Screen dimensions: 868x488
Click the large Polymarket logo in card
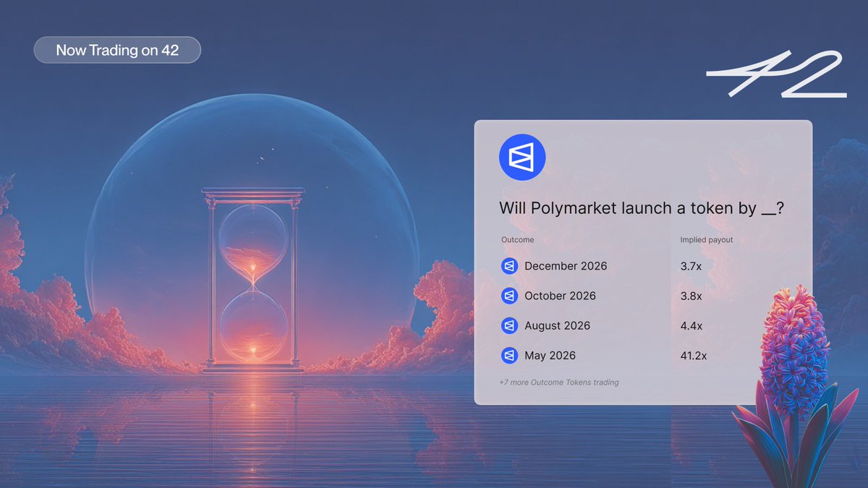coord(522,157)
